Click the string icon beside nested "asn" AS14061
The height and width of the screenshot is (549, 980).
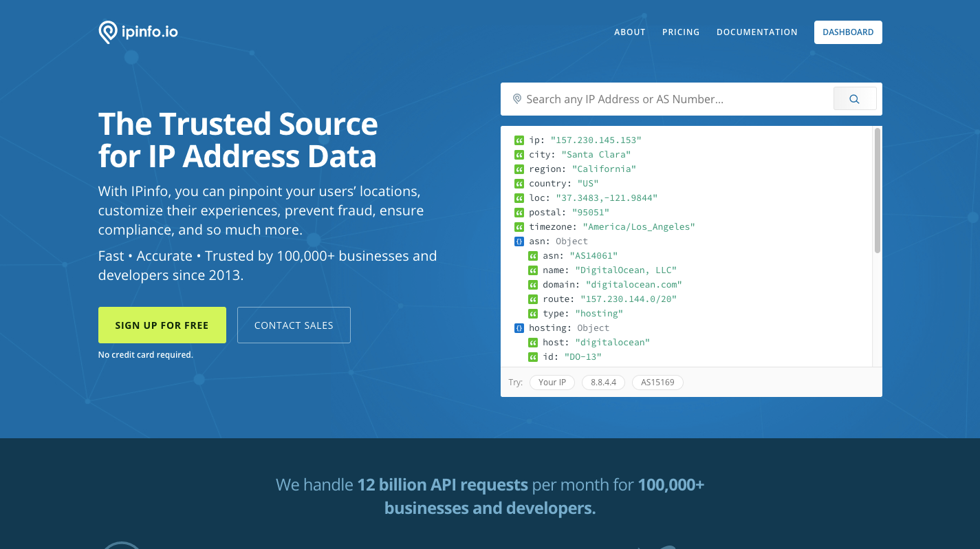pyautogui.click(x=533, y=256)
